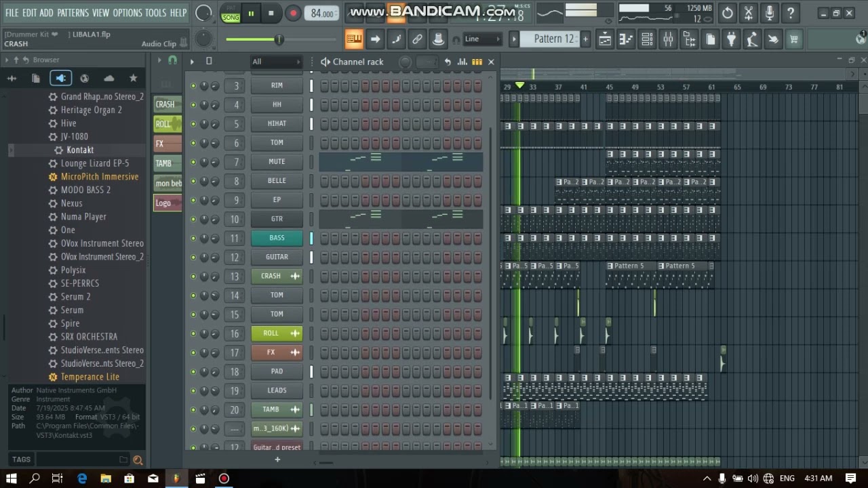868x488 pixels.
Task: Click the channel rack swing knob
Action: (406, 62)
